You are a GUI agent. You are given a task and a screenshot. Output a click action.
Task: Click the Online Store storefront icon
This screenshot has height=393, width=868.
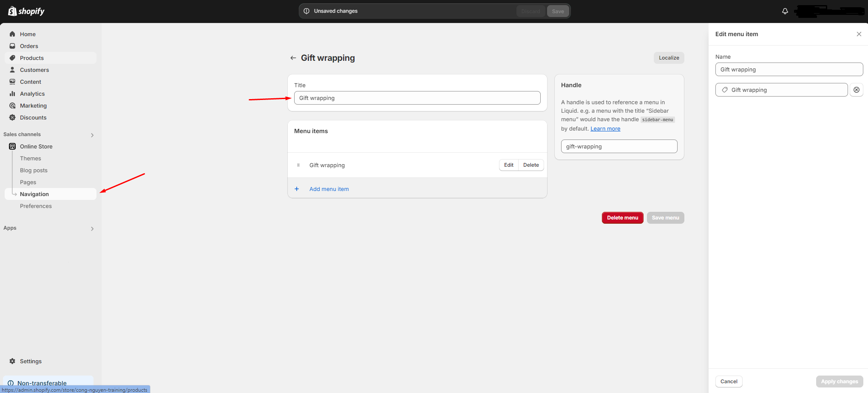12,146
